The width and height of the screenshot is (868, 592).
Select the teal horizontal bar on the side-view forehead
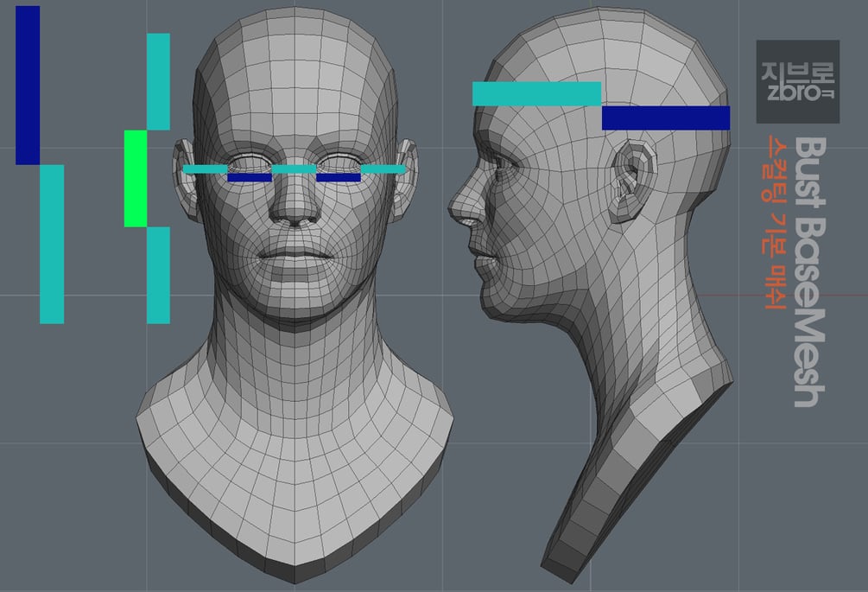tap(536, 93)
